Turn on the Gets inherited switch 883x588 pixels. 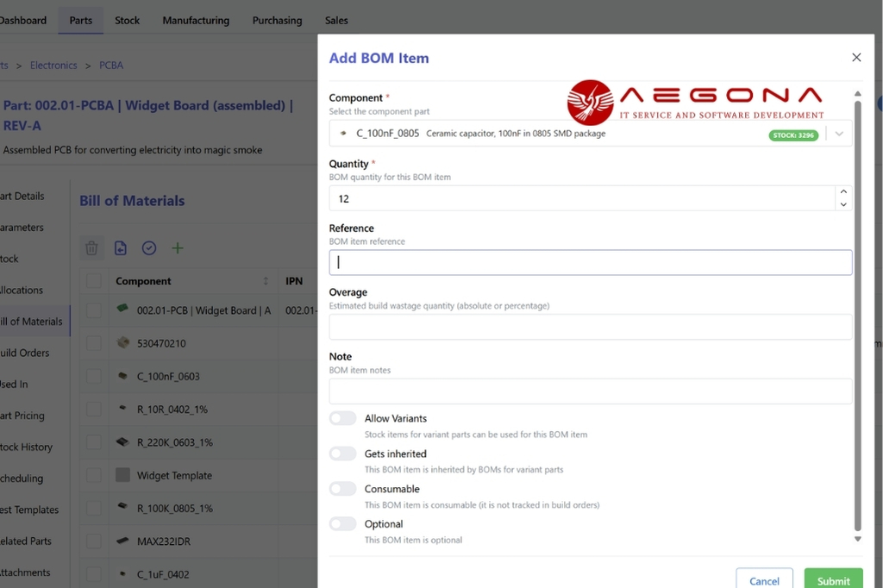coord(342,453)
